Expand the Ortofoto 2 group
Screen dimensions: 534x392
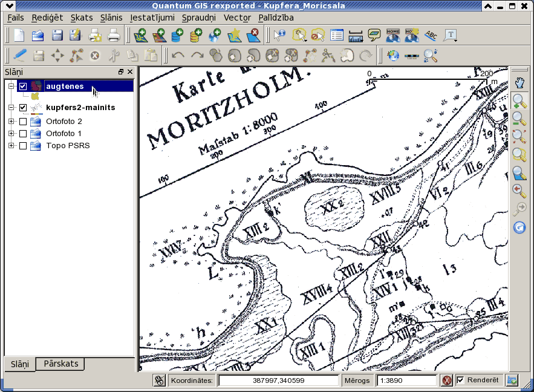click(11, 121)
